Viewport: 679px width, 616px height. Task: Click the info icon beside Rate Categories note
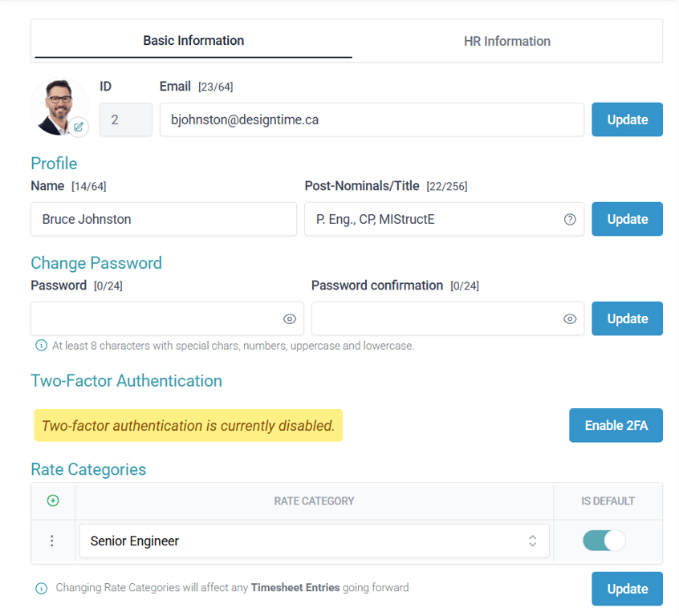tap(41, 588)
